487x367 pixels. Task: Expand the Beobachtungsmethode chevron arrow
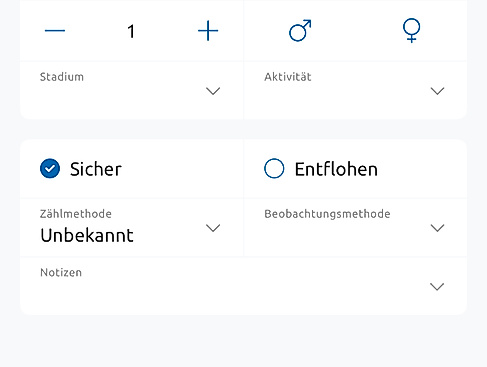[x=437, y=228]
